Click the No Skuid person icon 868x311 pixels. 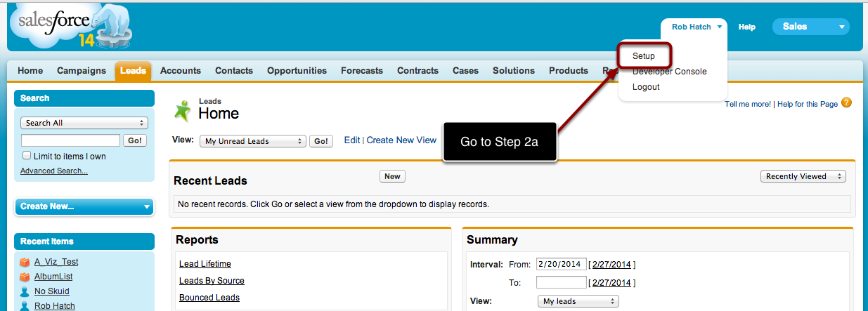(x=25, y=291)
